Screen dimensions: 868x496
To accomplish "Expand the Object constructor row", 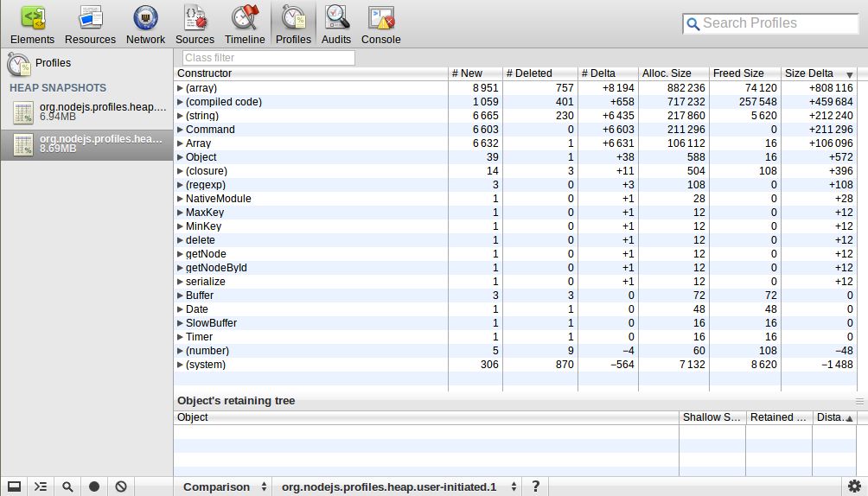I will click(x=180, y=157).
